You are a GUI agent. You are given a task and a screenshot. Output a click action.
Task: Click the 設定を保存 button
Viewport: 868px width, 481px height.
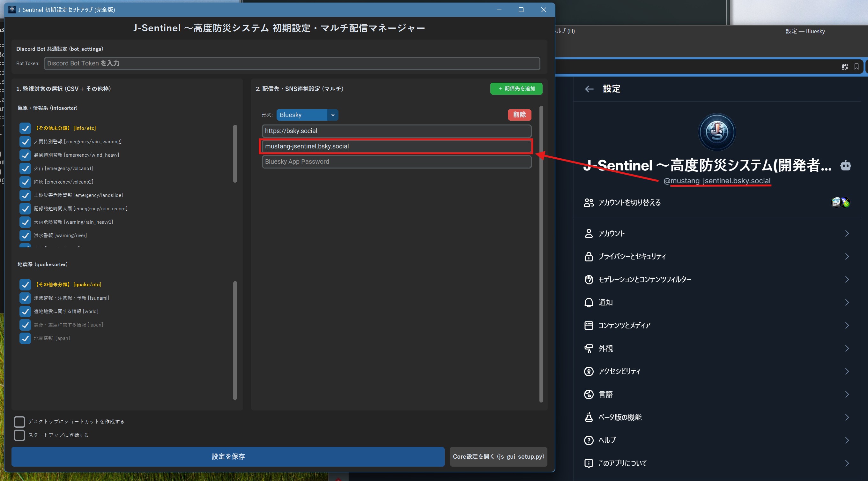[x=228, y=456]
